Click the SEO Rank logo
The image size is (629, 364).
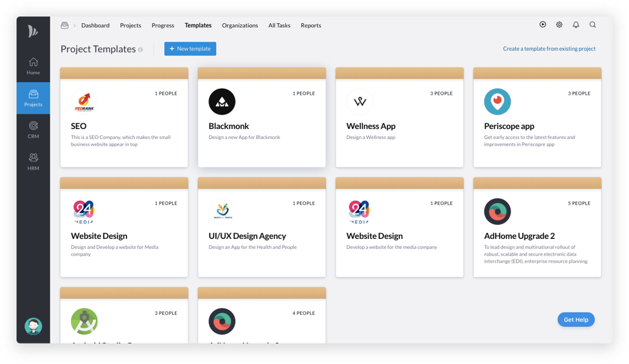click(84, 101)
